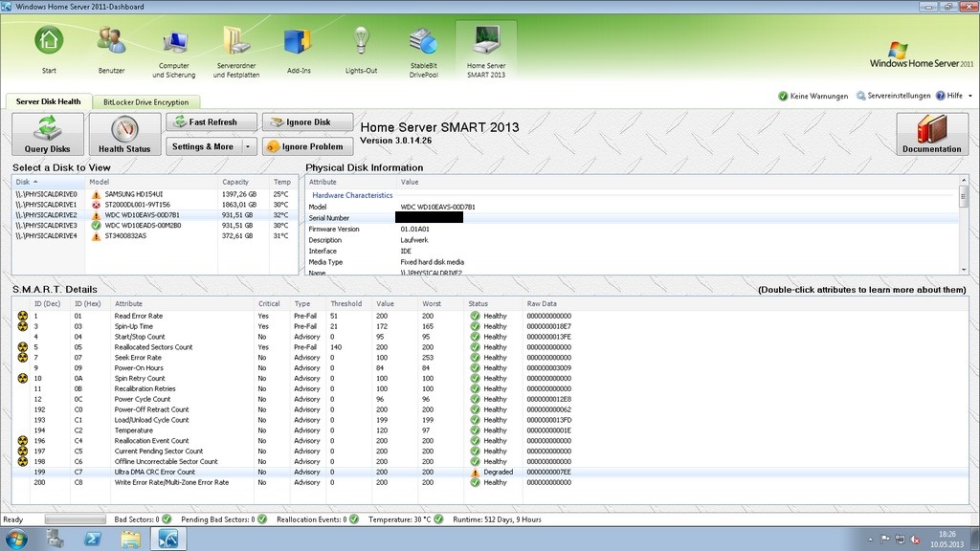Open the StableBit DrivePool section
980x551 pixels.
point(424,51)
